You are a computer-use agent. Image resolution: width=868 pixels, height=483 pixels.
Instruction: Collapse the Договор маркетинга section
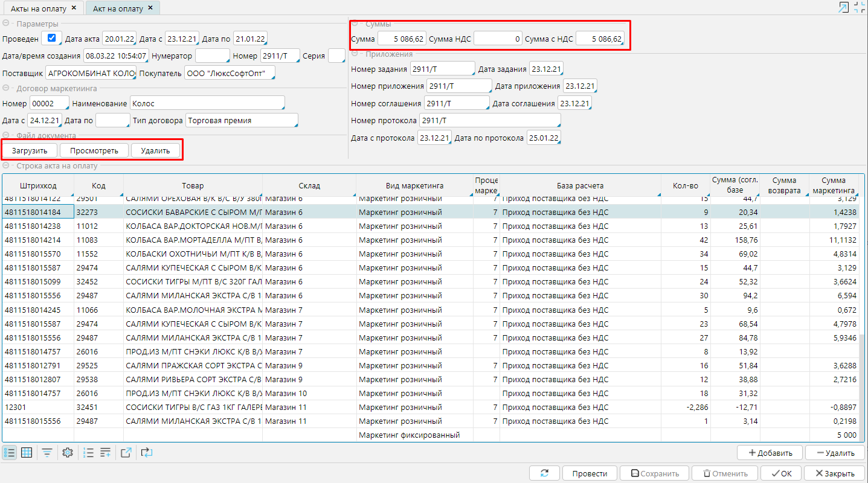click(x=6, y=89)
